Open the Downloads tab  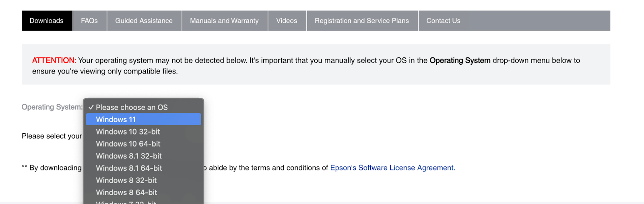click(47, 21)
